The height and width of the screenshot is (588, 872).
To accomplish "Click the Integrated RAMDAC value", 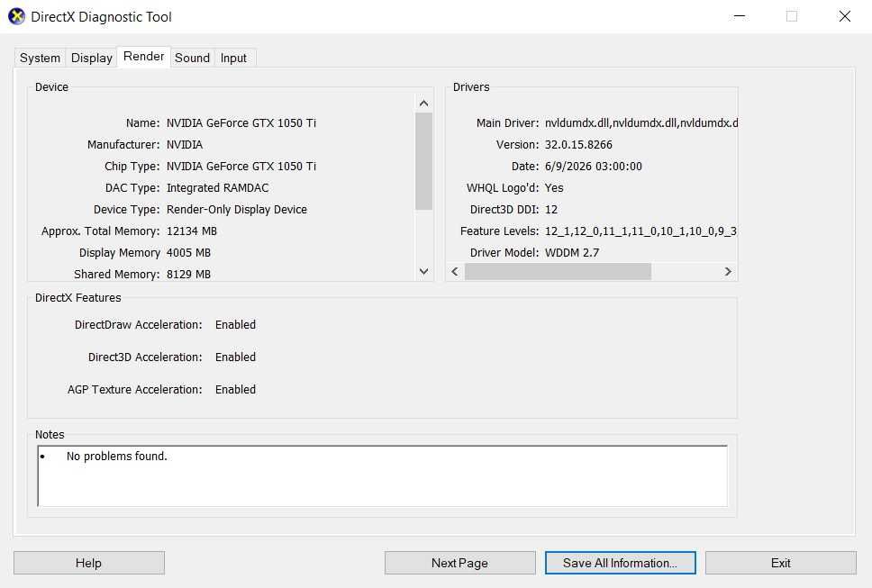I will pos(217,188).
